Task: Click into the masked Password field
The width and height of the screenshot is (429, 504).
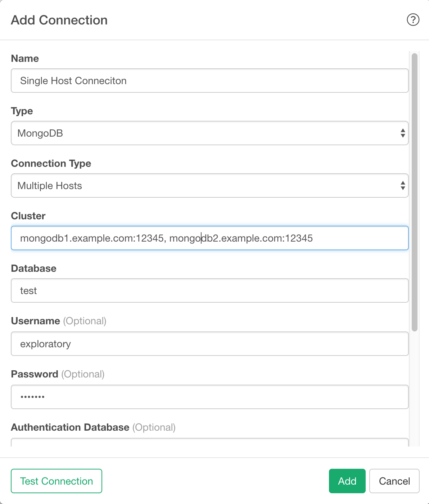Action: tap(210, 397)
